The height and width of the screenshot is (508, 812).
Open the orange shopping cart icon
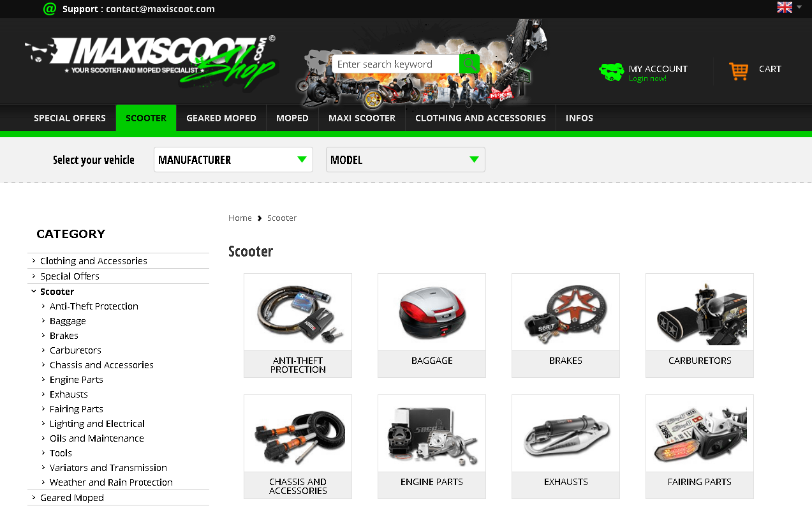pyautogui.click(x=739, y=70)
